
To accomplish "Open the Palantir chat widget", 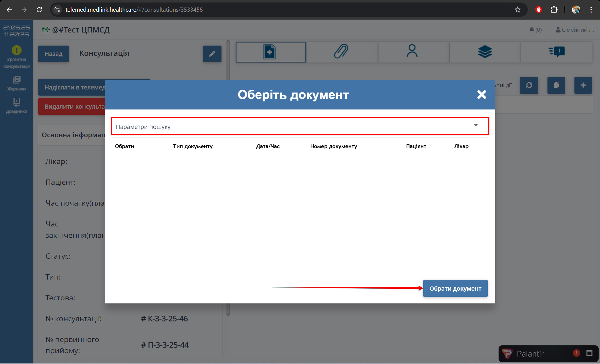I will [x=530, y=353].
